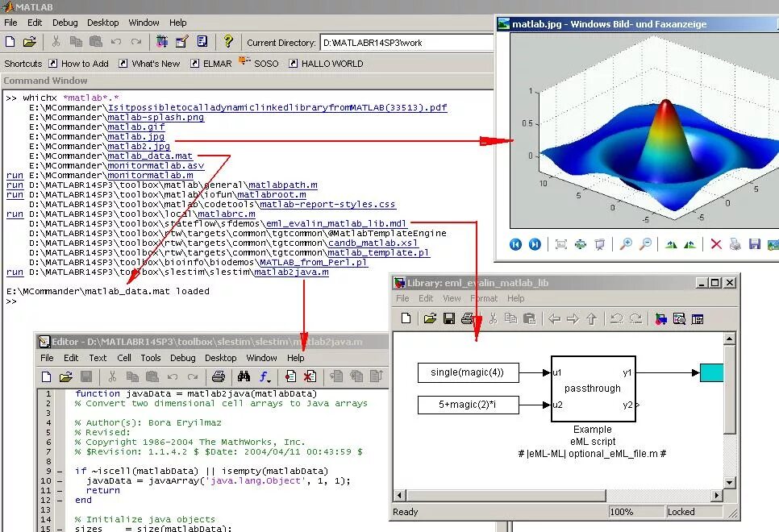Open matlab.gif link in Command Window
Image resolution: width=779 pixels, height=532 pixels.
[x=135, y=127]
